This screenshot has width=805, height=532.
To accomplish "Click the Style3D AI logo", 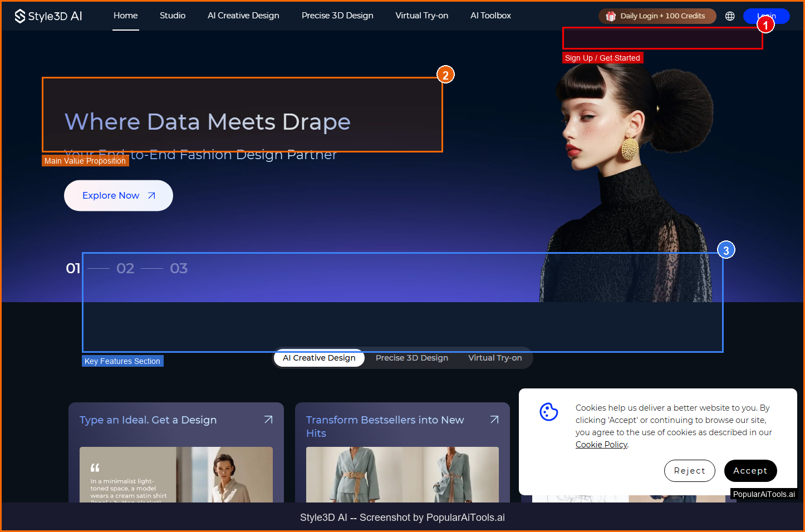I will click(48, 16).
